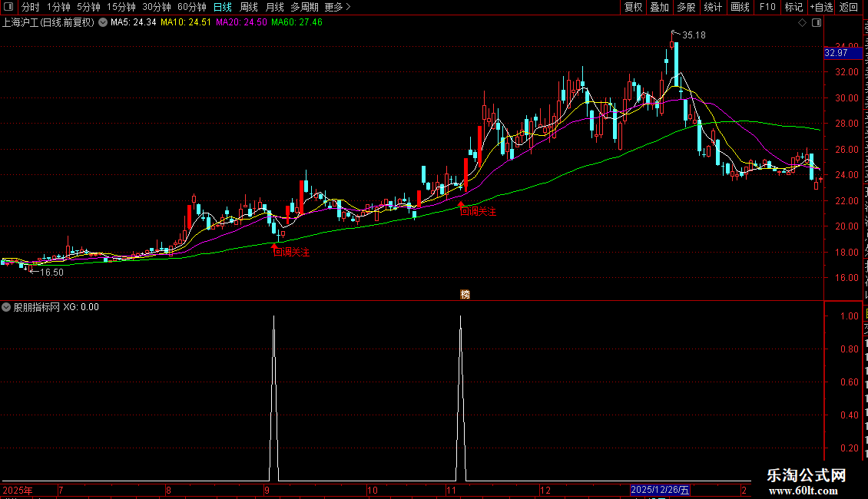Click the 股朋指标网 XG: 0.00 label
The image size is (868, 499).
56,307
